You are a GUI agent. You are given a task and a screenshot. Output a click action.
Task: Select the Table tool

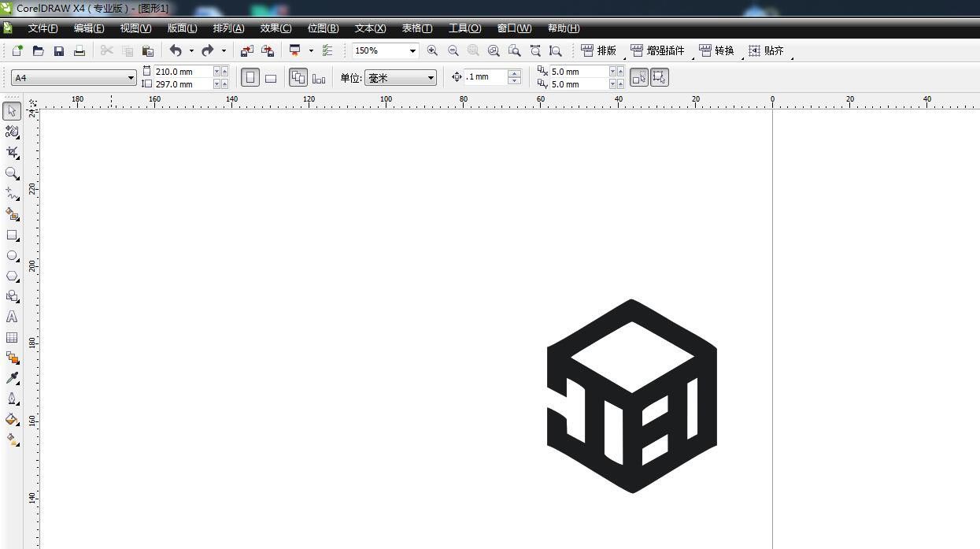[12, 338]
